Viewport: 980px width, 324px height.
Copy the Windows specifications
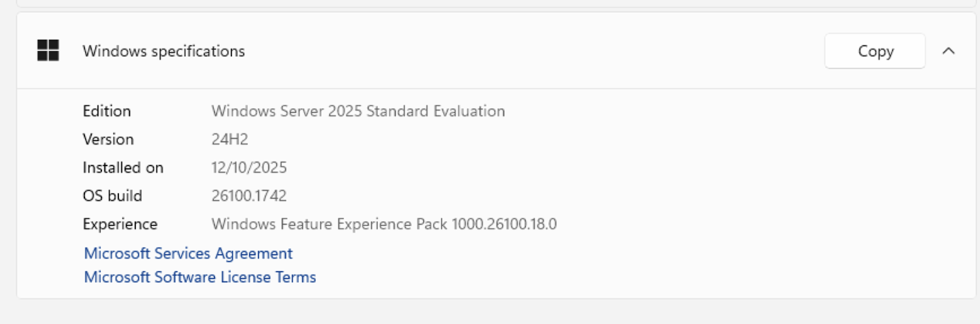(874, 51)
